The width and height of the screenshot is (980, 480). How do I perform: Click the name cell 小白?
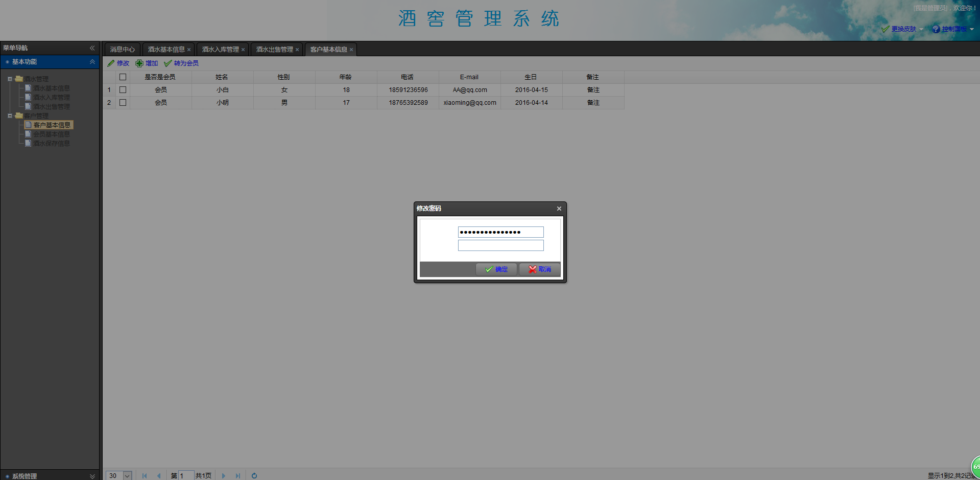[x=222, y=90]
